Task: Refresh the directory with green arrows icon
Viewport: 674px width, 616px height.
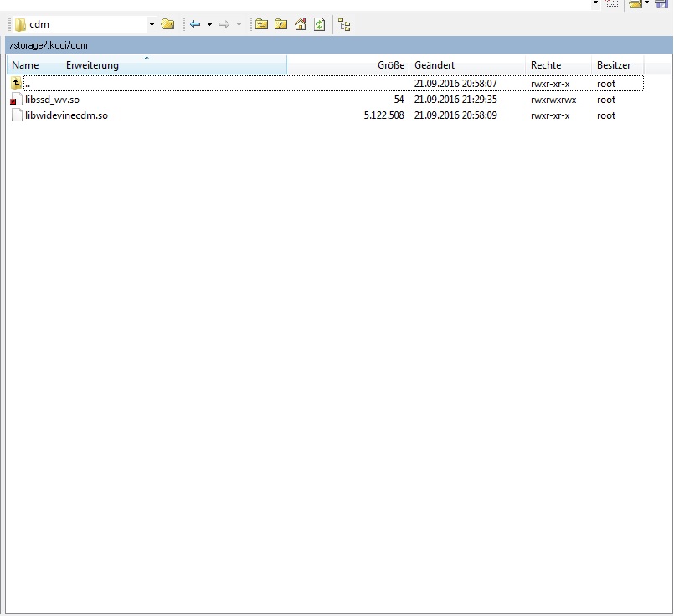Action: 319,24
